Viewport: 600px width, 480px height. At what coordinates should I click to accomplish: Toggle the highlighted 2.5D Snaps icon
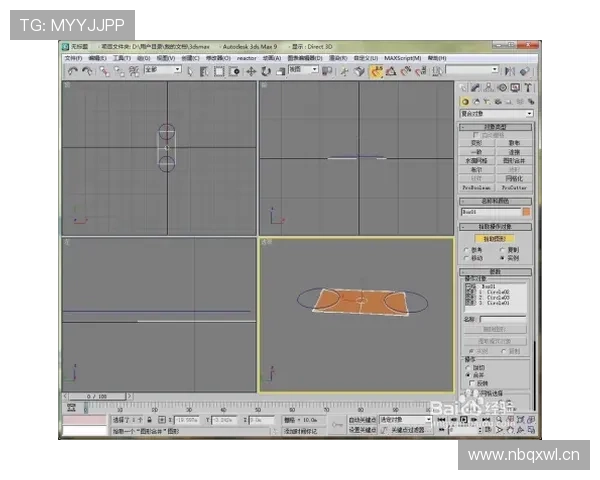click(376, 71)
